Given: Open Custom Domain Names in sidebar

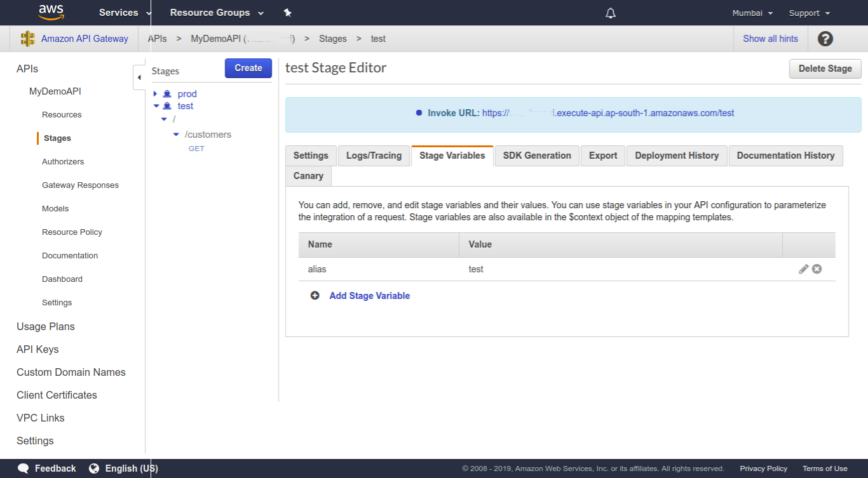Looking at the screenshot, I should coord(71,372).
